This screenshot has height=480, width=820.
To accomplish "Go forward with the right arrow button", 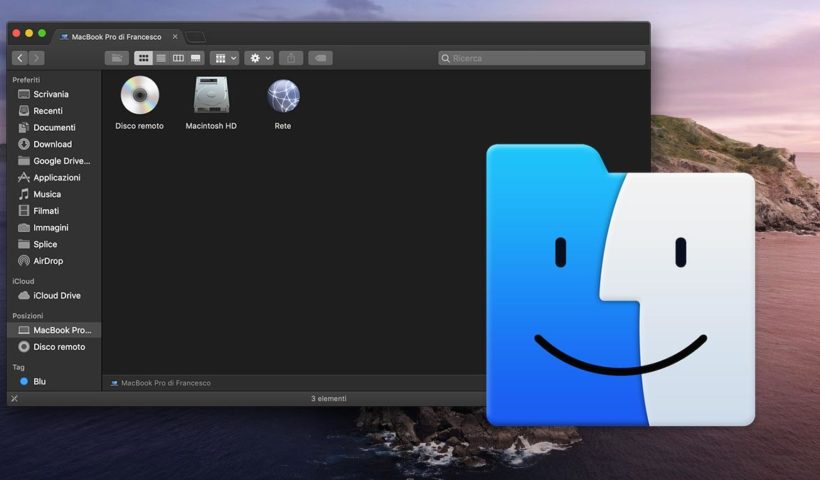I will (x=37, y=58).
